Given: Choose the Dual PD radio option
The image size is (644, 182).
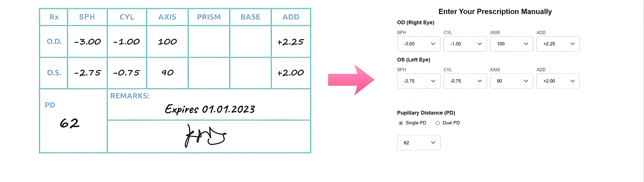Looking at the screenshot, I should click(438, 123).
